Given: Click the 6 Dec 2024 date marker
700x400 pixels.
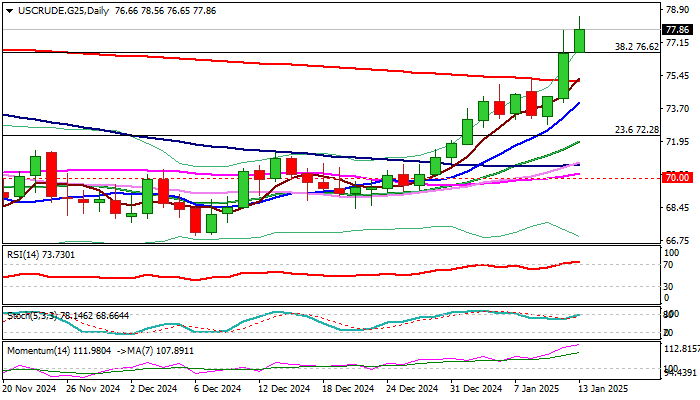Looking at the screenshot, I should 218,389.
